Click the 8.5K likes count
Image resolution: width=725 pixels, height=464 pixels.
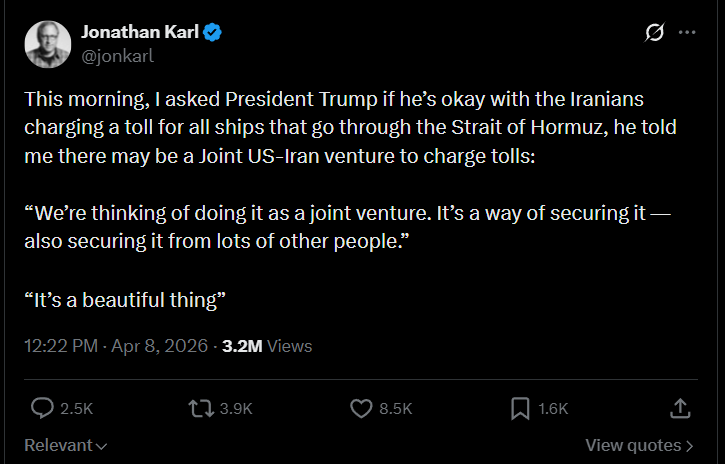coord(396,408)
